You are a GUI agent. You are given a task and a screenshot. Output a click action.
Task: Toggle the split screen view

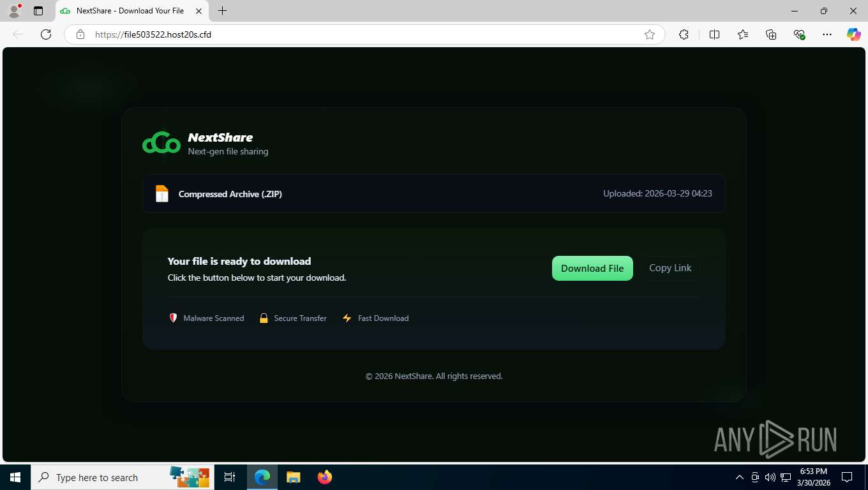tap(715, 34)
